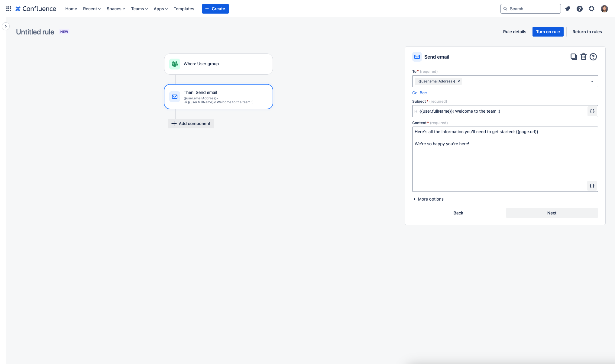Open help for the Send email action
The width and height of the screenshot is (615, 364).
[593, 56]
